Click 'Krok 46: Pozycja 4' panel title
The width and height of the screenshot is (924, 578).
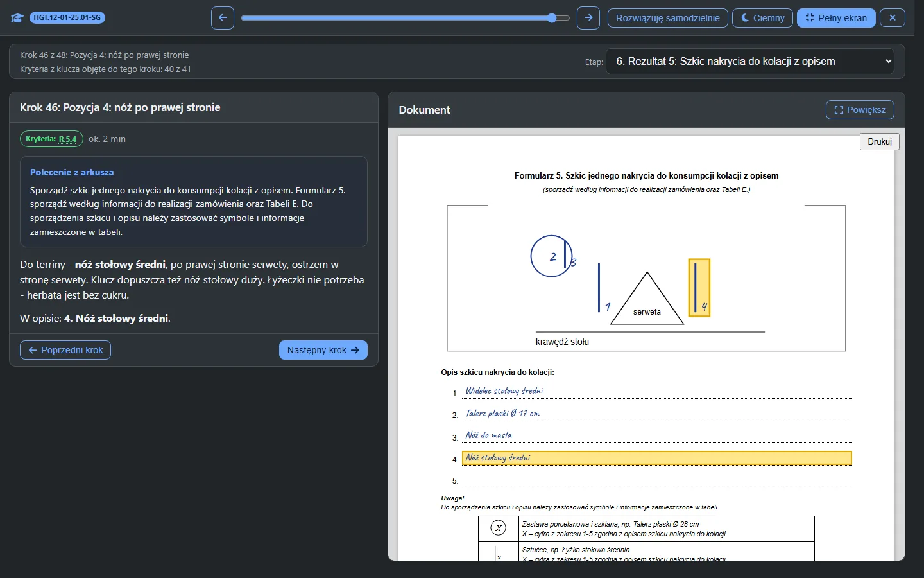coord(120,107)
